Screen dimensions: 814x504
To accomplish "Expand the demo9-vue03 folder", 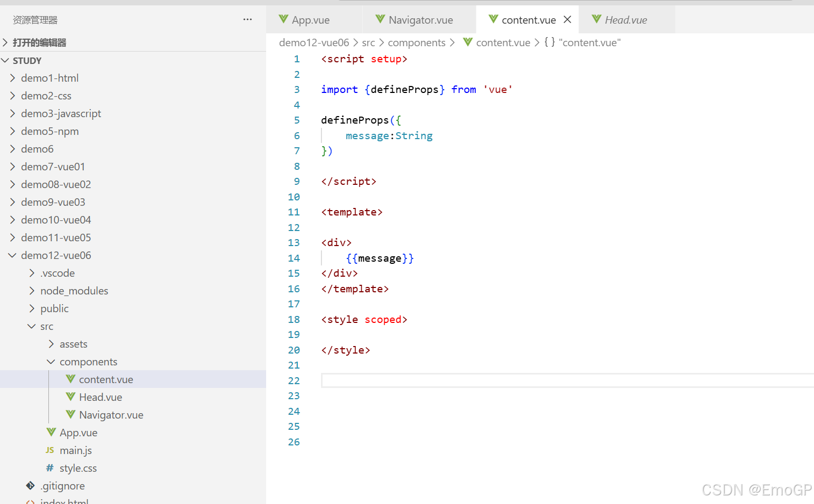I will [12, 202].
